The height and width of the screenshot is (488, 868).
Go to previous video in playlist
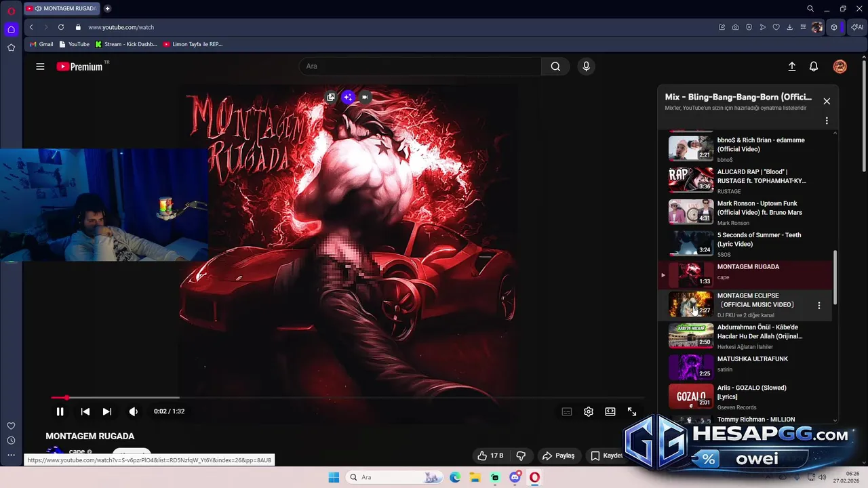pos(85,411)
